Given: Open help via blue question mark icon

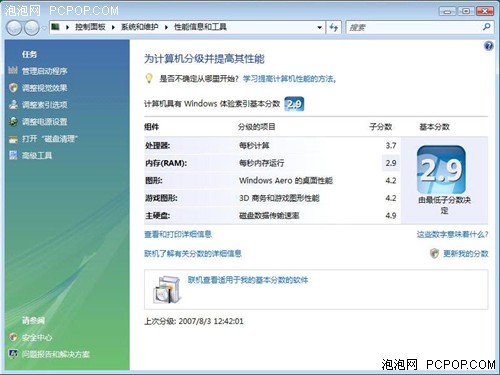Looking at the screenshot, I should click(x=489, y=46).
